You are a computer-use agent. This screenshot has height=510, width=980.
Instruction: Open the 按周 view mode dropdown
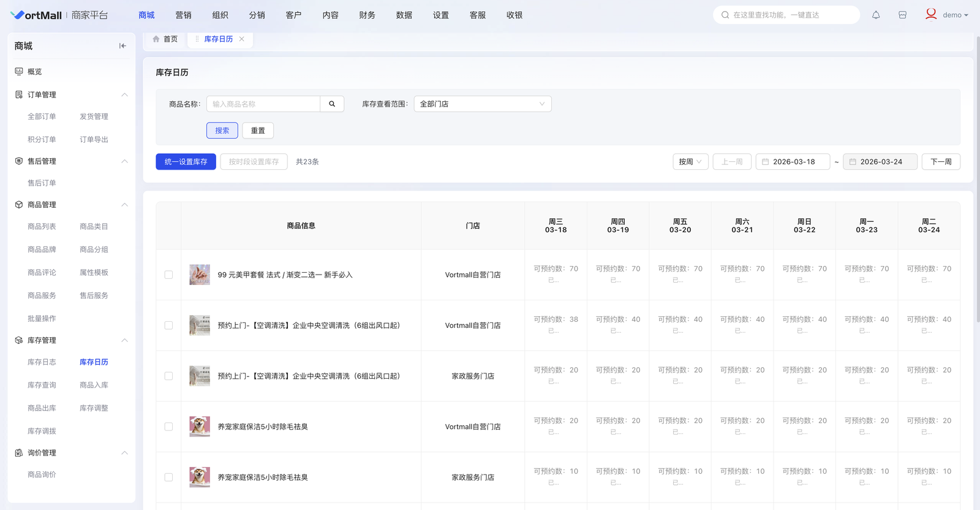coord(690,162)
